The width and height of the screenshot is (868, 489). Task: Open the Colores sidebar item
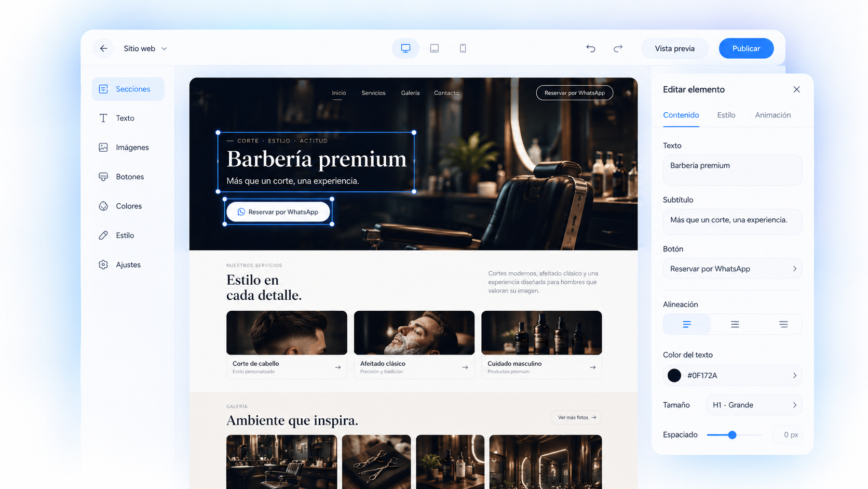click(x=128, y=206)
